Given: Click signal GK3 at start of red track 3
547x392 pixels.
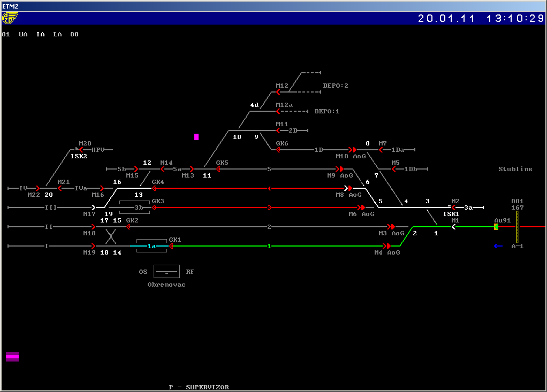Looking at the screenshot, I should [154, 207].
